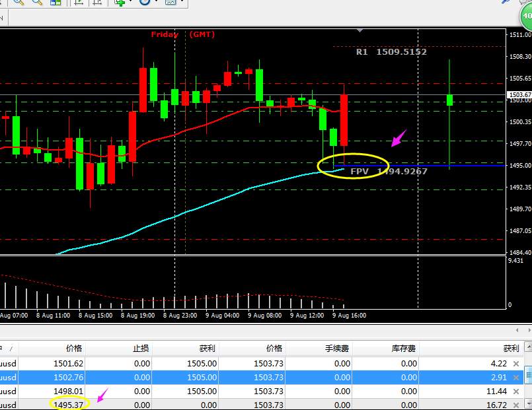Click the 1500.35 price axis label
The width and height of the screenshot is (532, 410).
point(520,122)
